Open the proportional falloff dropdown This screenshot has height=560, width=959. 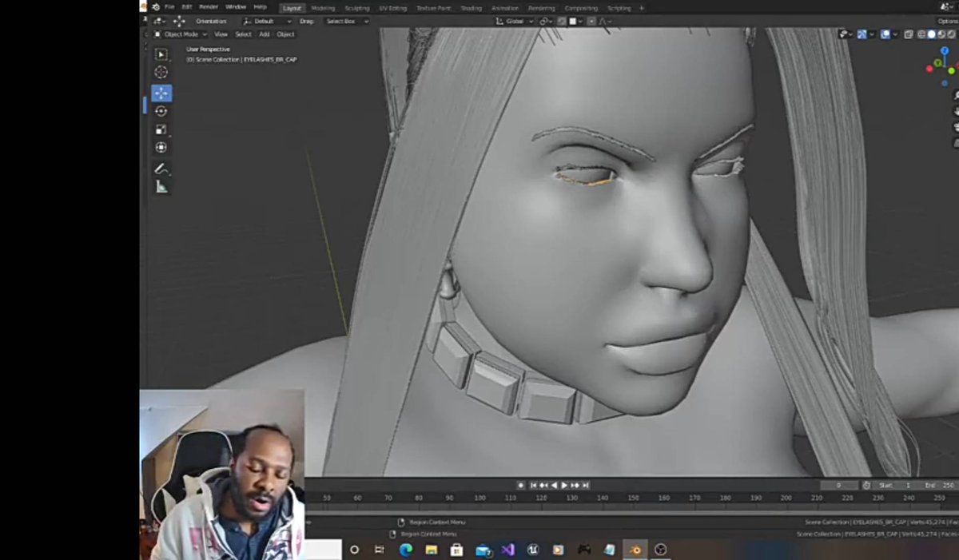click(x=605, y=21)
